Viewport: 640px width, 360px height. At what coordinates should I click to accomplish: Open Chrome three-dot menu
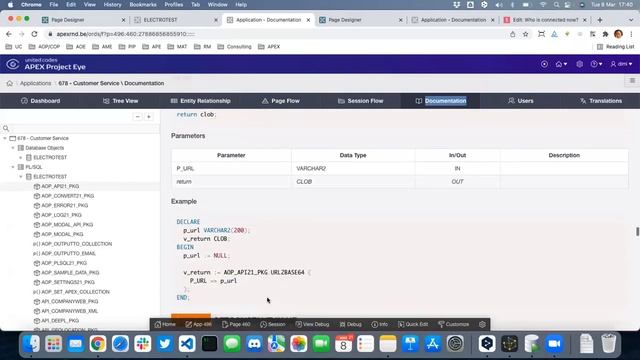[x=631, y=34]
